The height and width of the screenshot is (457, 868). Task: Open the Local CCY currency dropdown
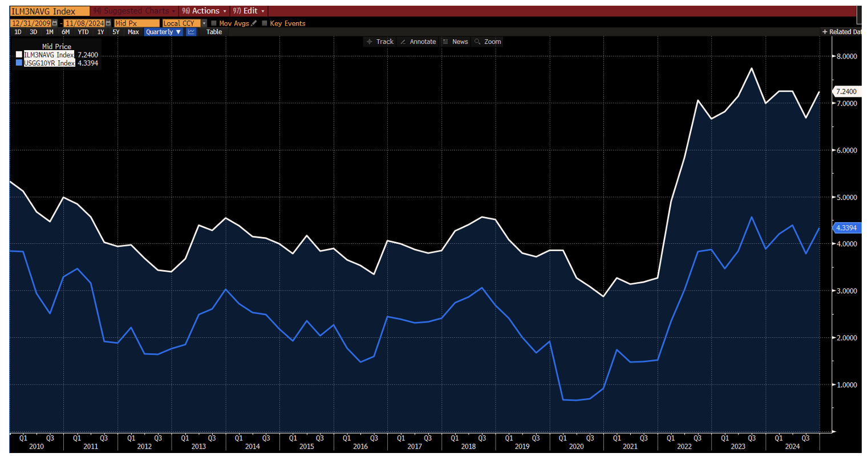[204, 23]
